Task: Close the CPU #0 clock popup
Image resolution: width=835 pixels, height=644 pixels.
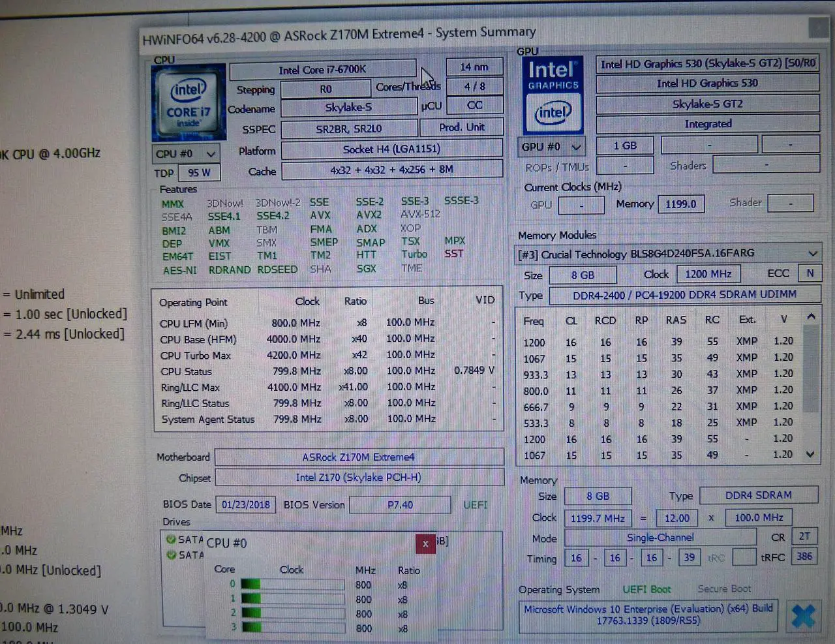Action: point(425,543)
